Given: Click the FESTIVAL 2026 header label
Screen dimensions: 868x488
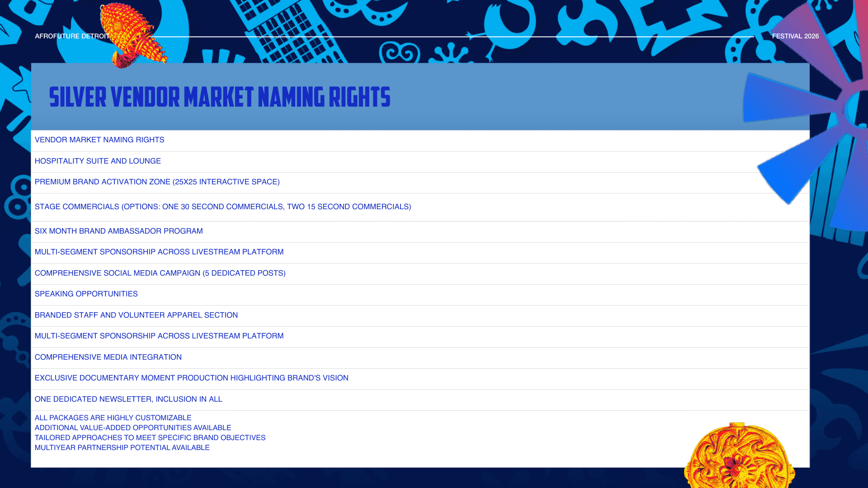Looking at the screenshot, I should (795, 36).
